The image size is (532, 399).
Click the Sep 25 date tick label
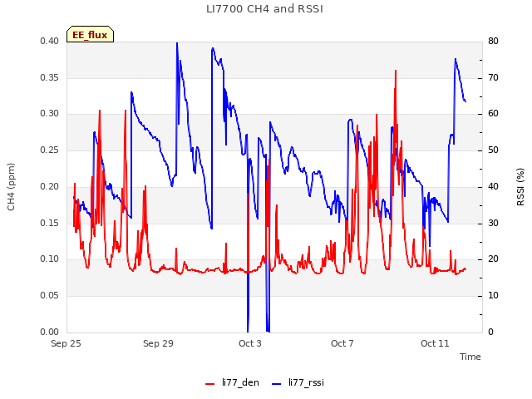[x=66, y=343]
